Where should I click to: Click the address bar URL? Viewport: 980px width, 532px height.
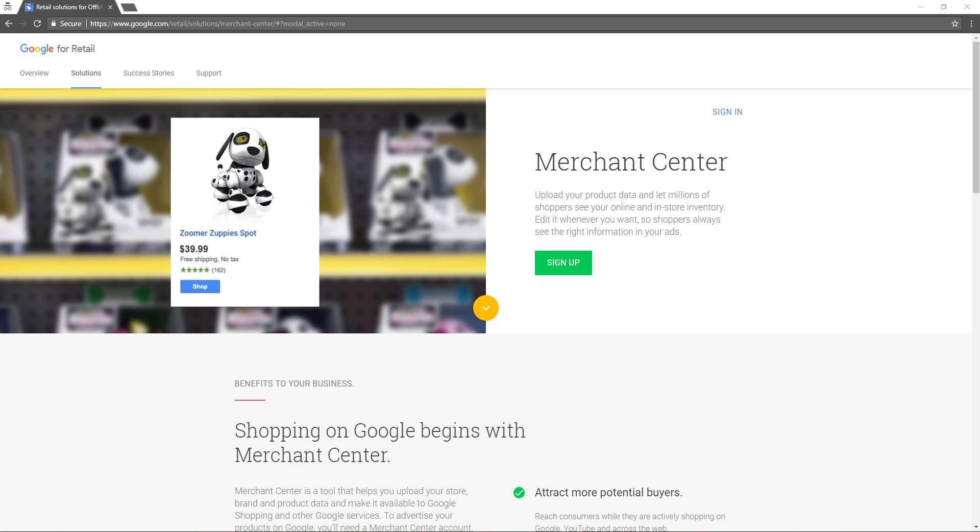click(x=217, y=23)
